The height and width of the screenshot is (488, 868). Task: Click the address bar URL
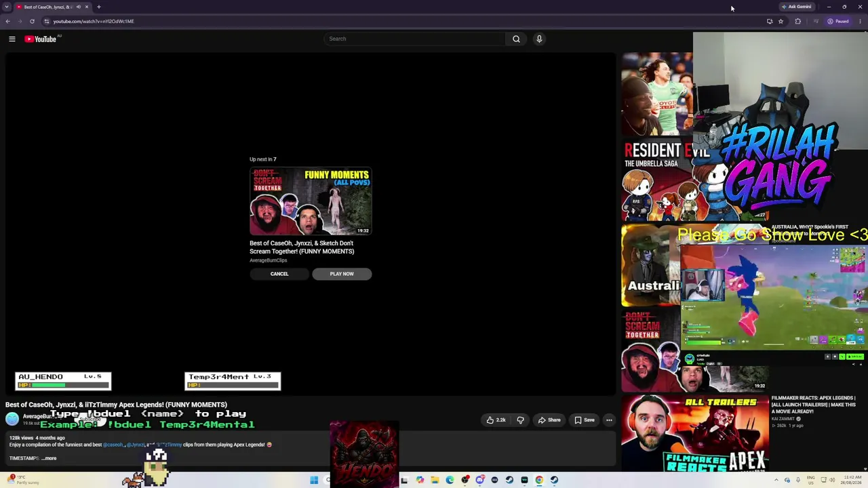94,21
